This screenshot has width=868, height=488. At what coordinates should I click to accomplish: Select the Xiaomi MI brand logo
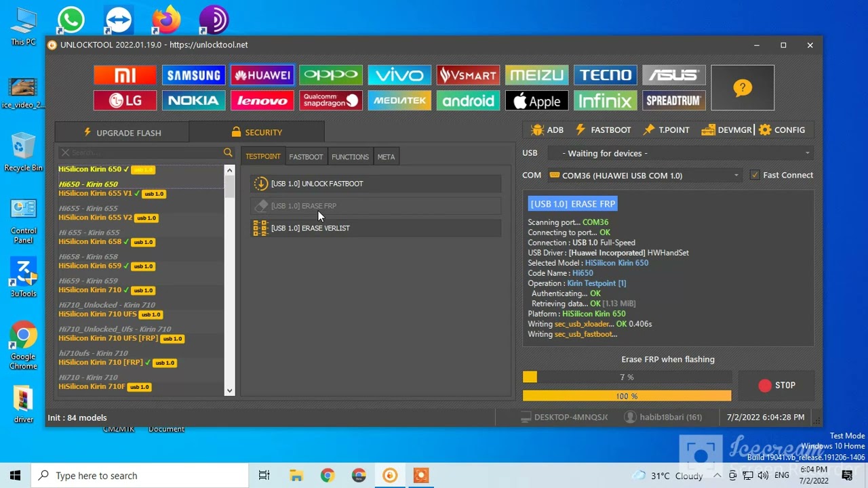[125, 75]
